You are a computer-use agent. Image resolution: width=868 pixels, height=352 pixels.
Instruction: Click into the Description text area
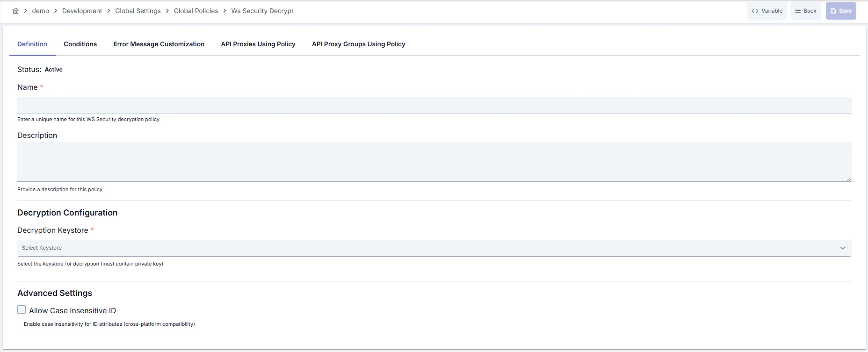[x=434, y=161]
